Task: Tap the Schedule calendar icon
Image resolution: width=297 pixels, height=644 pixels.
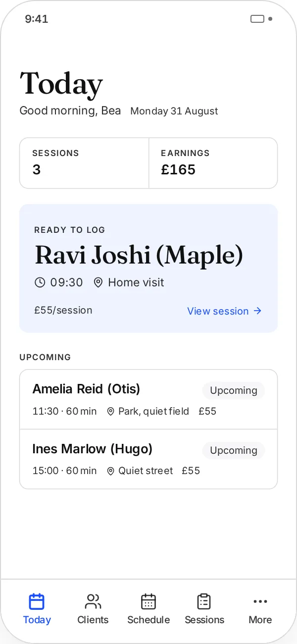Action: click(148, 601)
